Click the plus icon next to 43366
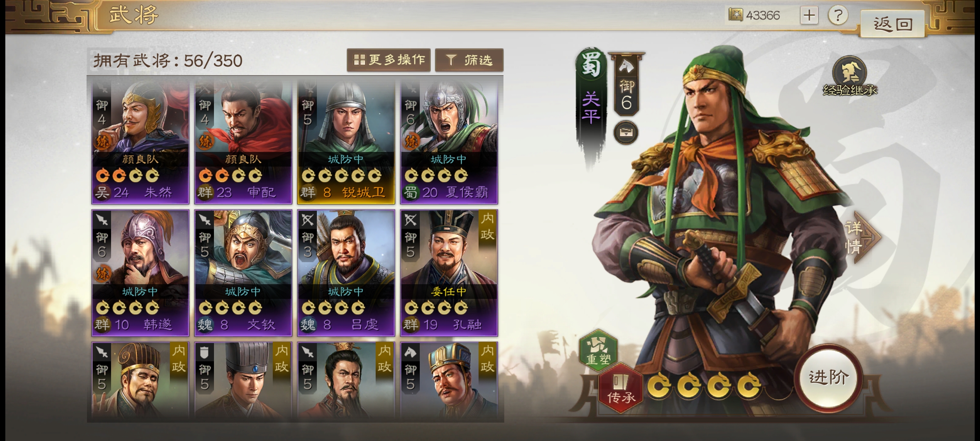The width and height of the screenshot is (980, 441). click(x=809, y=16)
